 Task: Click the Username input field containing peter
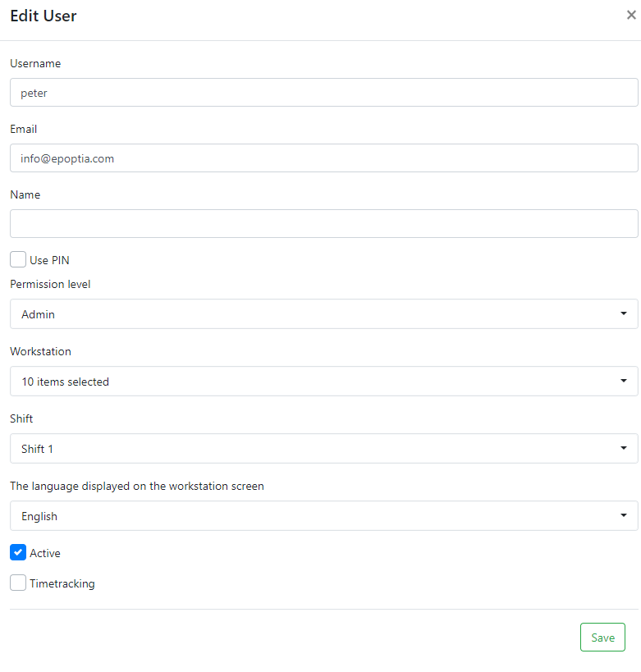(323, 93)
